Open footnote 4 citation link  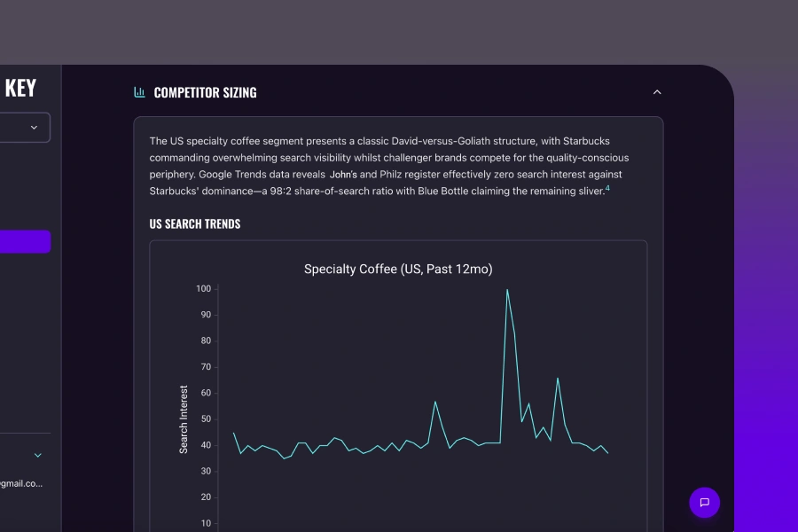coord(607,188)
